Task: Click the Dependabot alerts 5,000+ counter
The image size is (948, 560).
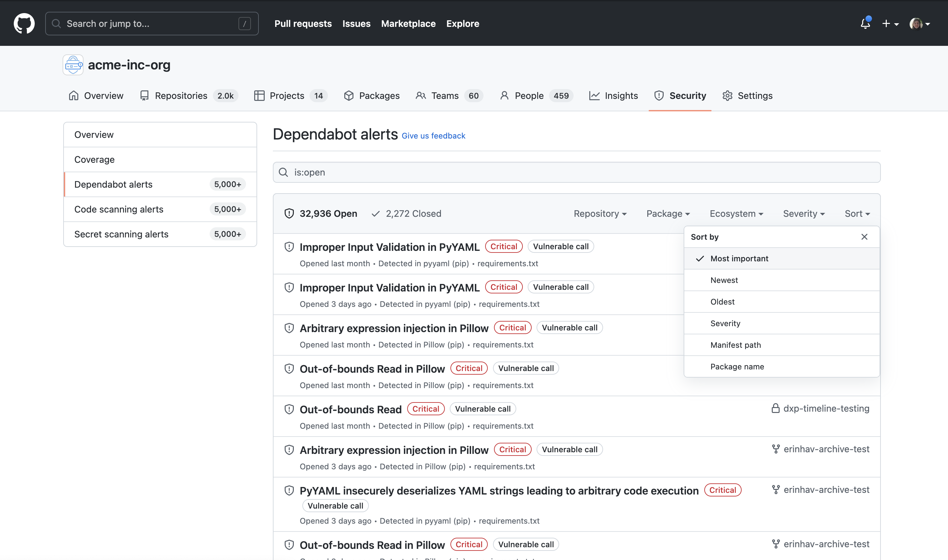Action: point(228,184)
